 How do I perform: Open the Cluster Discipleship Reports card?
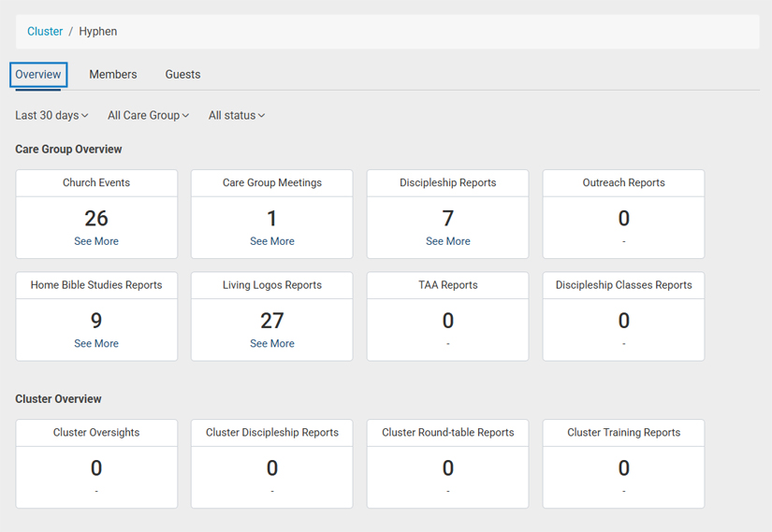coord(272,464)
